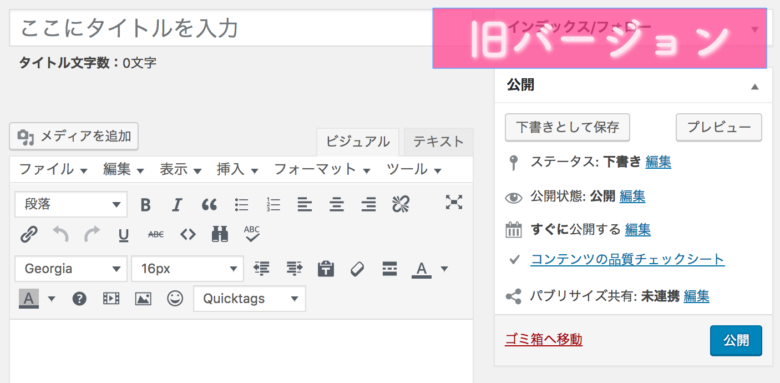
Task: Expand the text color picker arrow
Action: pyautogui.click(x=444, y=269)
